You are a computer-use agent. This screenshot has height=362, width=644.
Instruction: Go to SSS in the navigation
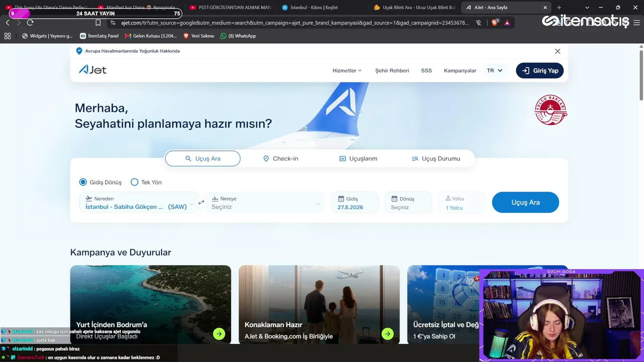pyautogui.click(x=426, y=70)
